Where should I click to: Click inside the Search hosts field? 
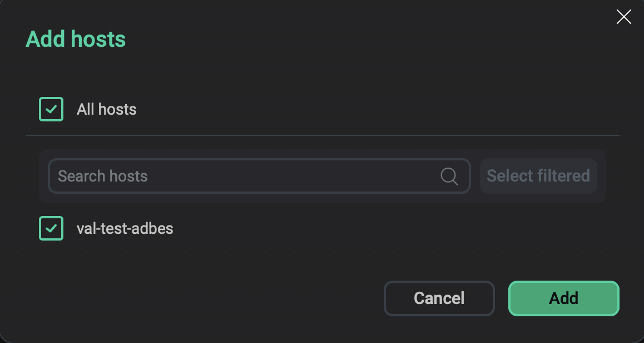click(222, 176)
